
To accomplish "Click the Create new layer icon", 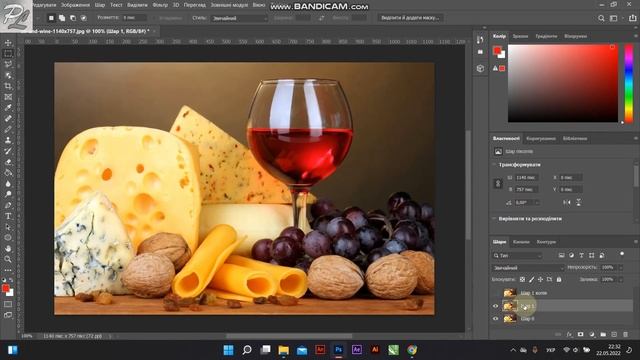I will tap(614, 334).
